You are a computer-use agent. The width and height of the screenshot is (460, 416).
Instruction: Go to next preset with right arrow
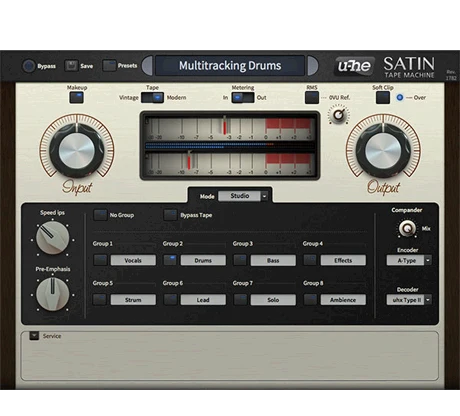(x=313, y=66)
